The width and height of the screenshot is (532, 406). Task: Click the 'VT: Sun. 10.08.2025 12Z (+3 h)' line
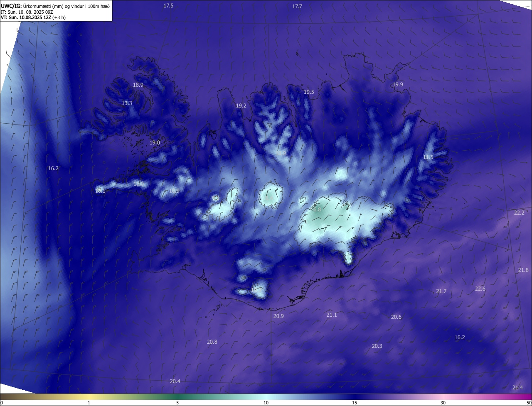click(33, 17)
